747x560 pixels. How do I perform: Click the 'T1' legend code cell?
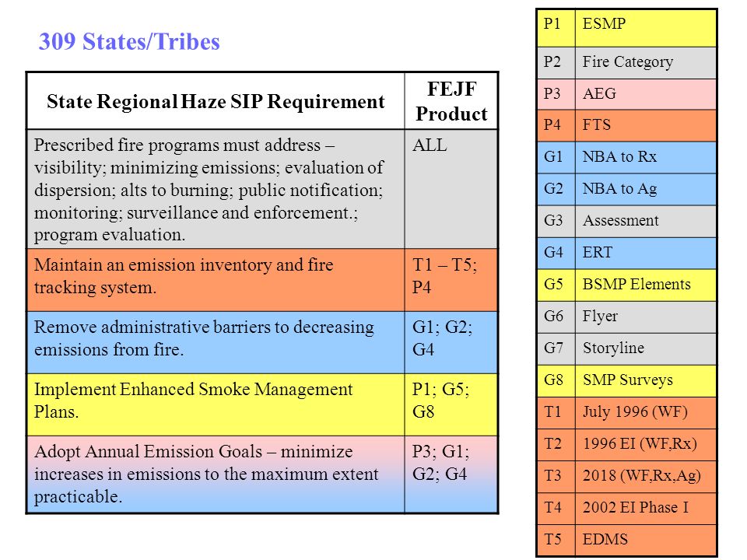pos(556,413)
